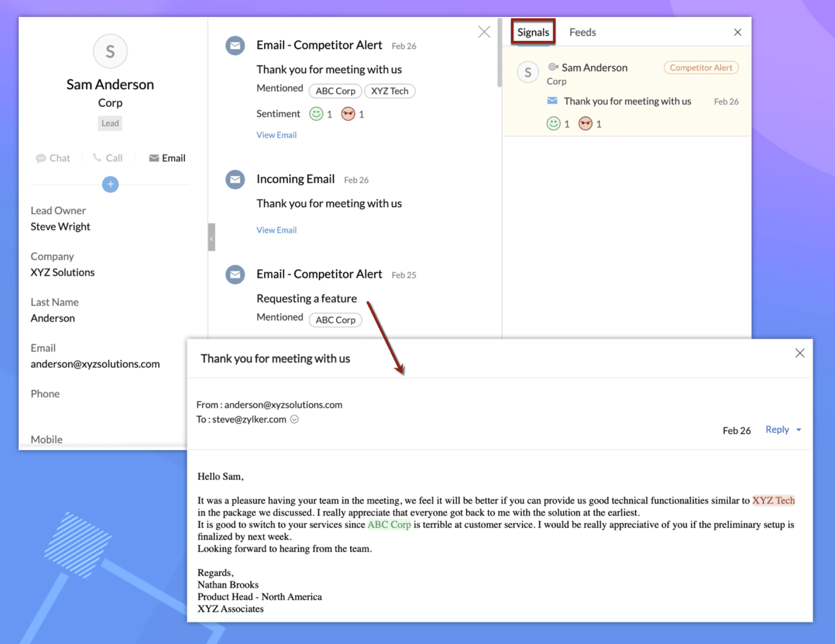Click View Email under Incoming Email
Image resolution: width=835 pixels, height=644 pixels.
tap(276, 230)
